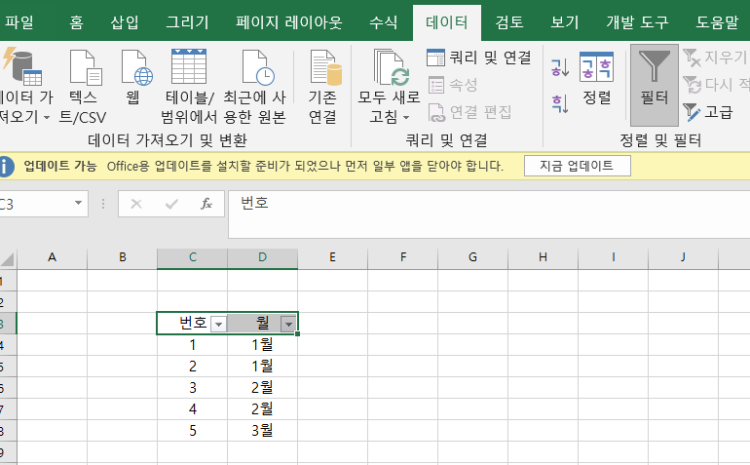Select column A header

pyautogui.click(x=52, y=258)
